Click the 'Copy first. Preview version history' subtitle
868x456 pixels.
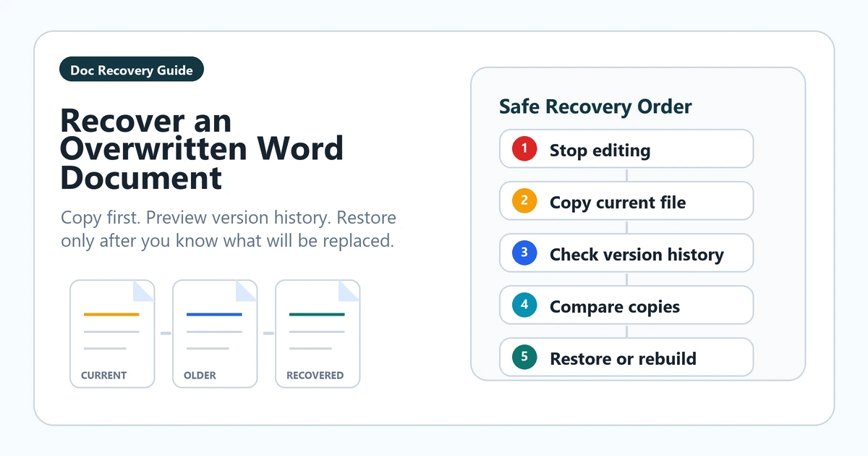click(x=229, y=229)
